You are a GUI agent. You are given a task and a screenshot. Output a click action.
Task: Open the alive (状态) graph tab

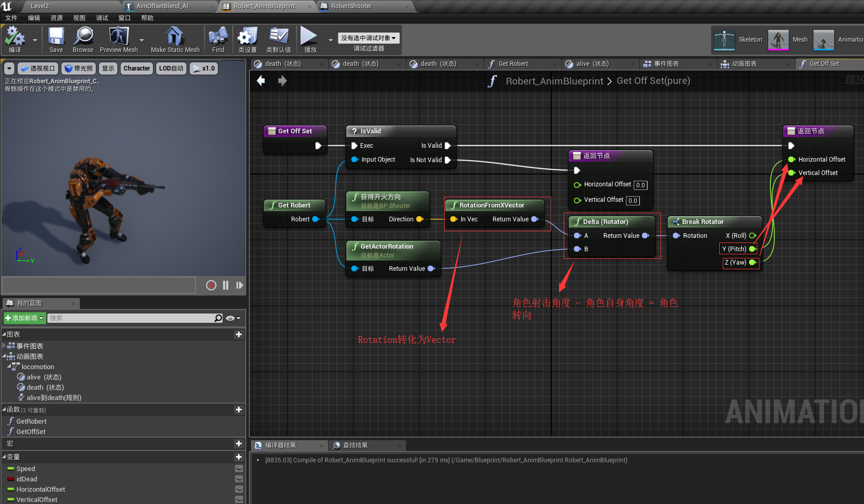pos(592,64)
